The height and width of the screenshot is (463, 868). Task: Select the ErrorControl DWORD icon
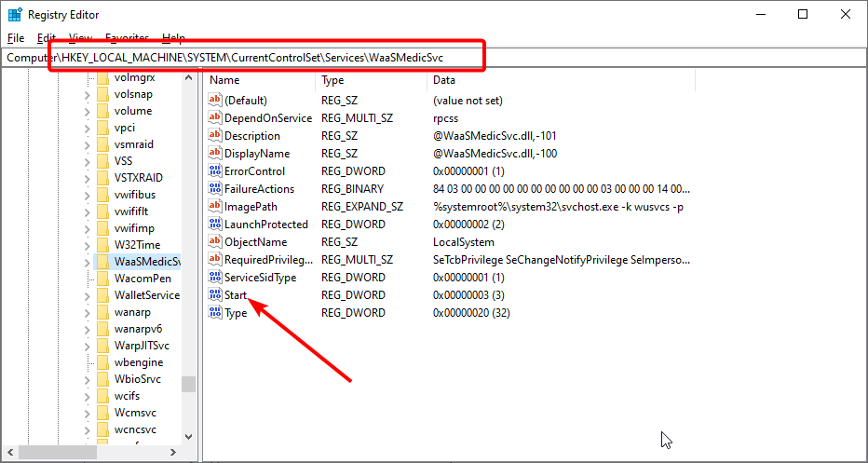tap(214, 171)
